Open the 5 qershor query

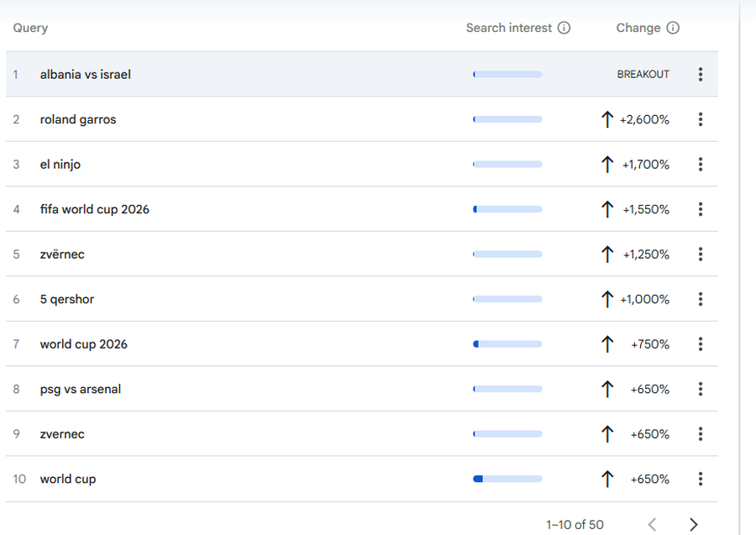pyautogui.click(x=67, y=299)
